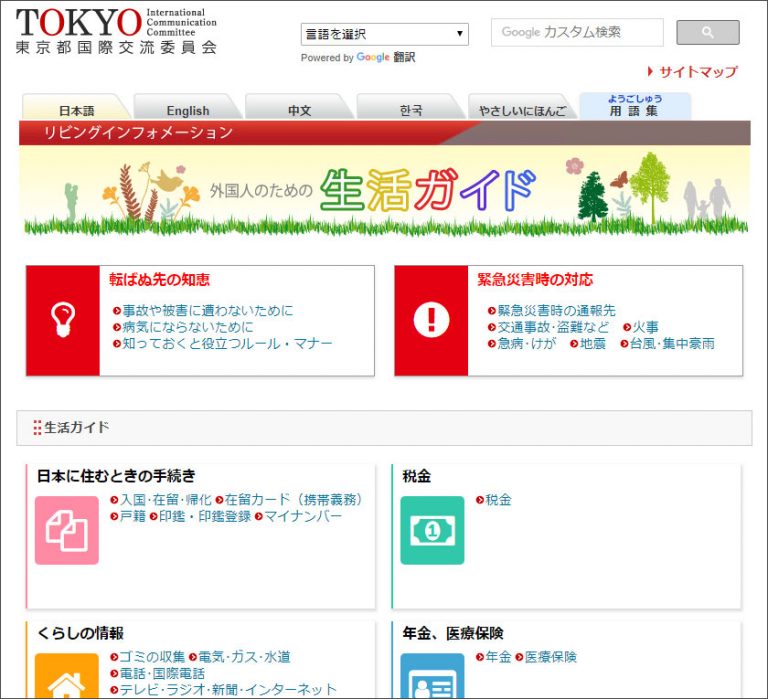Open the 用語集 glossary tab

[634, 106]
